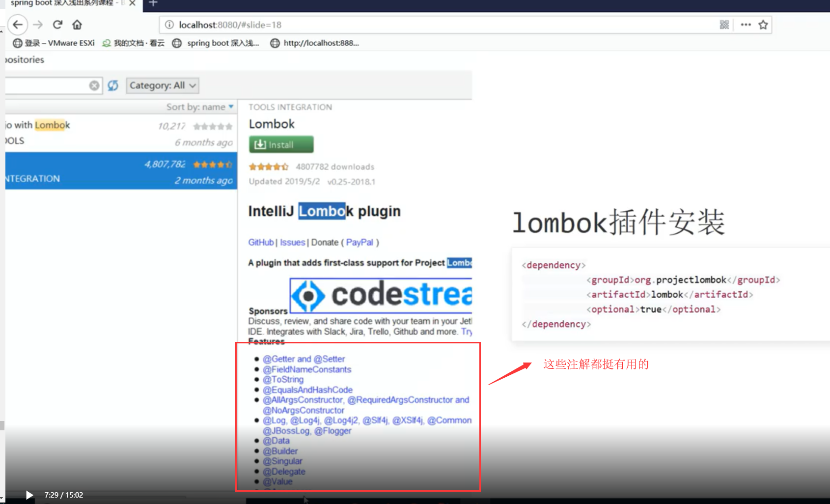Viewport: 830px width, 504px height.
Task: Open the 我的文档 · 看云 bookmark
Action: pyautogui.click(x=133, y=43)
